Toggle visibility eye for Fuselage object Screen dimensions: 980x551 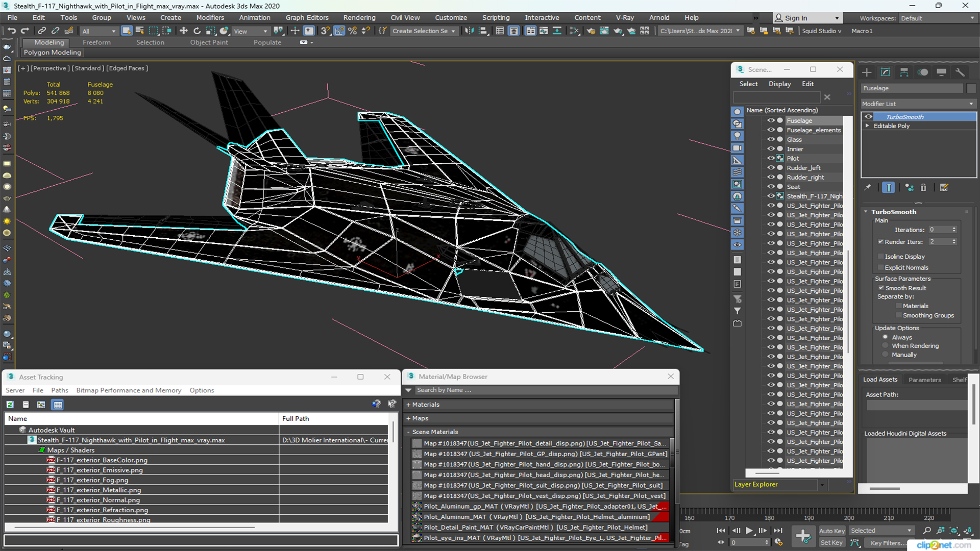(x=771, y=121)
